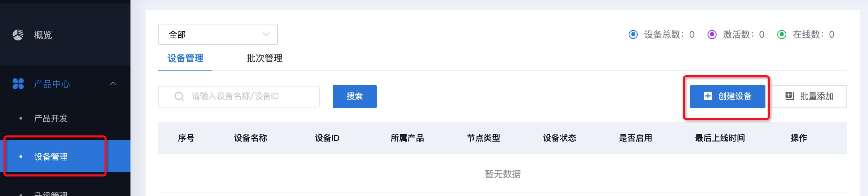This screenshot has height=196, width=868.
Task: Focus the device name/ID search field
Action: 244,97
